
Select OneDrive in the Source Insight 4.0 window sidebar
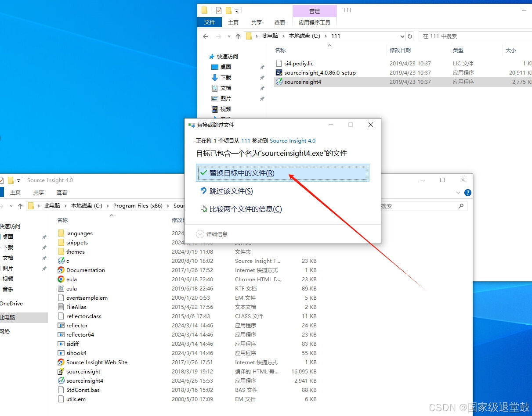[11, 304]
